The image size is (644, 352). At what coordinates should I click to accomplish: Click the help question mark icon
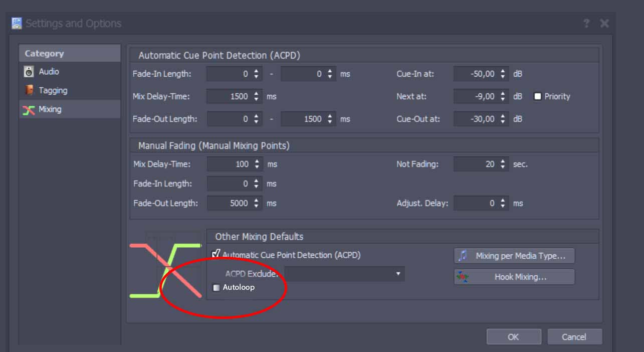(x=586, y=24)
